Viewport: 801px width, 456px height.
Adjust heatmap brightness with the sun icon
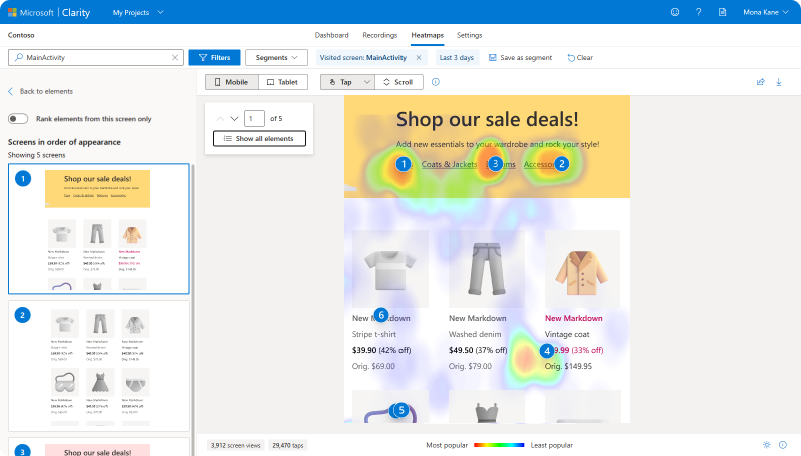click(x=766, y=444)
